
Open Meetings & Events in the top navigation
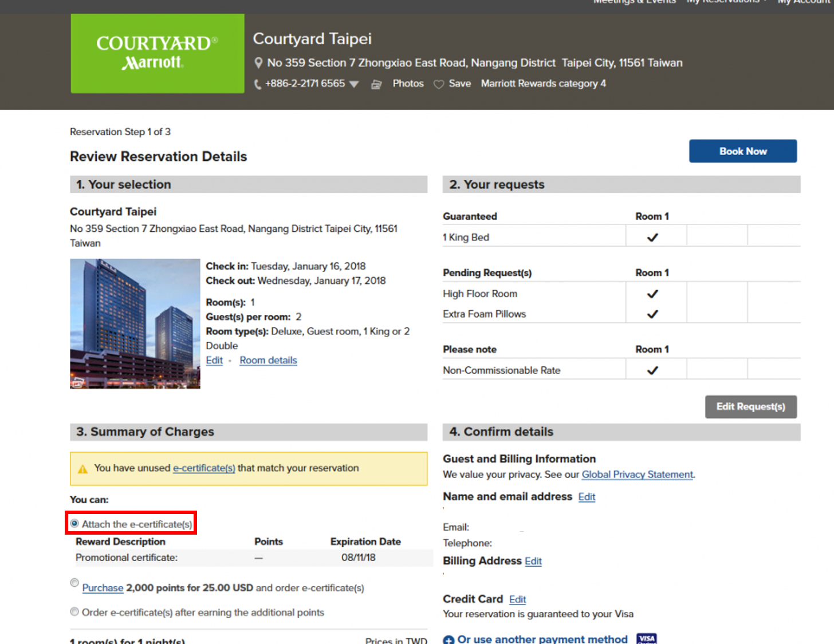click(x=635, y=2)
